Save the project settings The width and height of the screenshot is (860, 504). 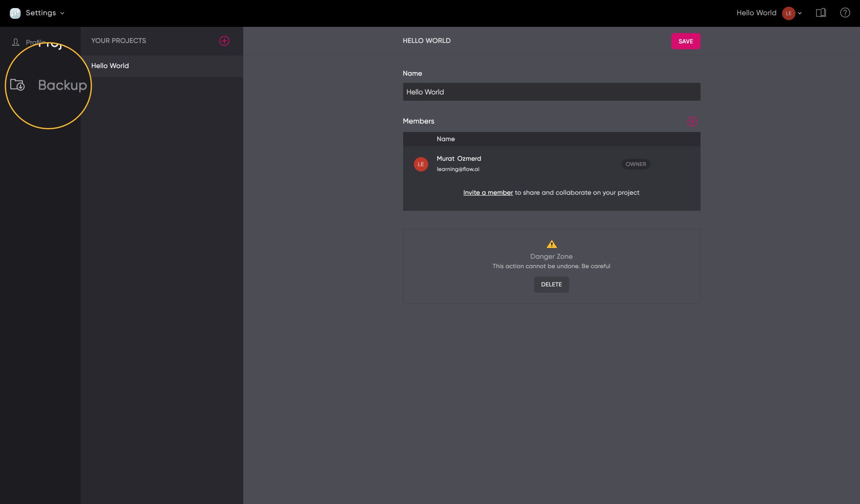click(x=685, y=41)
